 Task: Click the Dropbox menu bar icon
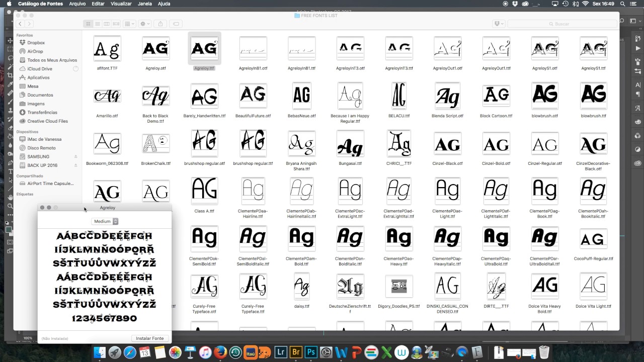point(515,4)
